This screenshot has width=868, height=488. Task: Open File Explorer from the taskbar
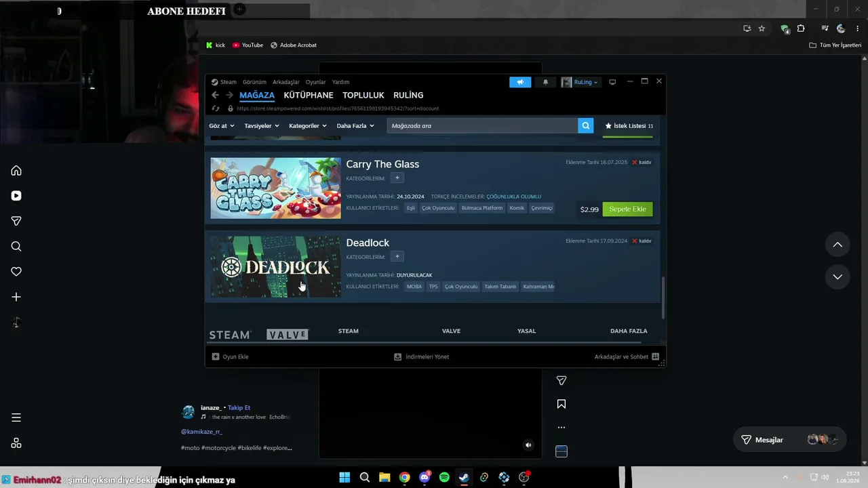(x=384, y=477)
